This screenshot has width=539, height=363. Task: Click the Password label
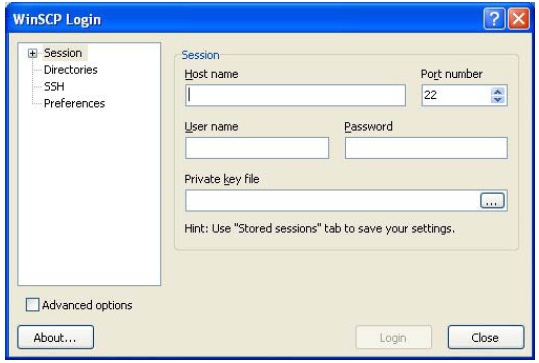click(368, 127)
